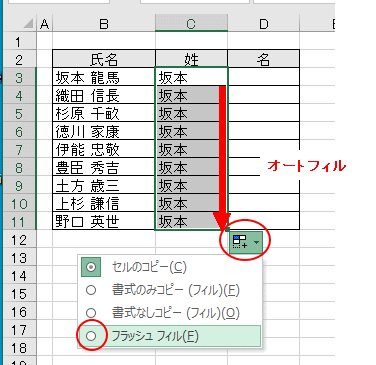Click cell containing 杉原 千畝
The width and height of the screenshot is (376, 365).
pos(104,113)
